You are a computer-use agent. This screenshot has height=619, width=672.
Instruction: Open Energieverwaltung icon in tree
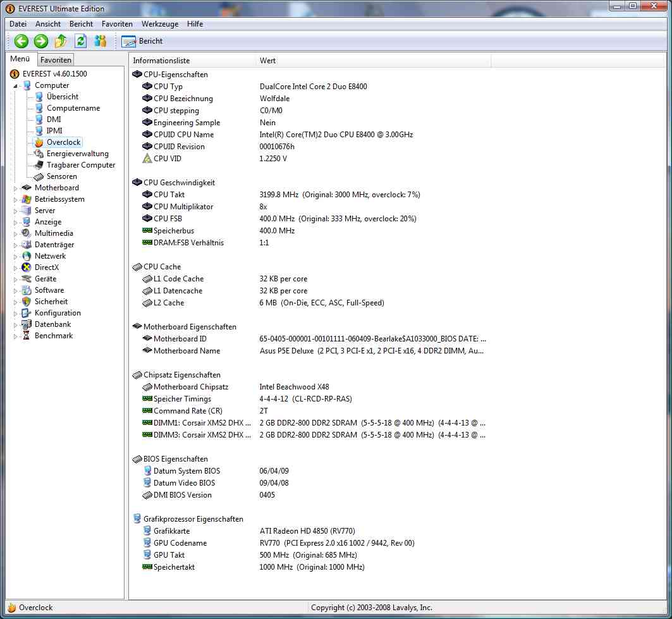(x=39, y=154)
